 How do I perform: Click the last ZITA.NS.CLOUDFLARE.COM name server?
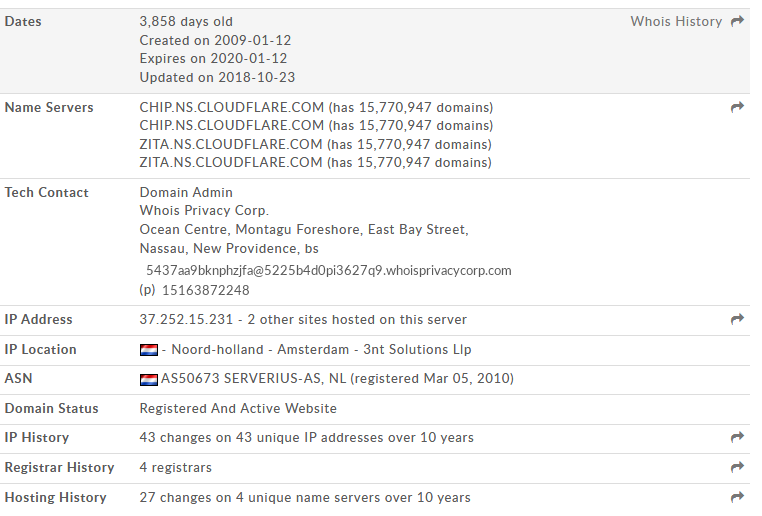[x=232, y=162]
